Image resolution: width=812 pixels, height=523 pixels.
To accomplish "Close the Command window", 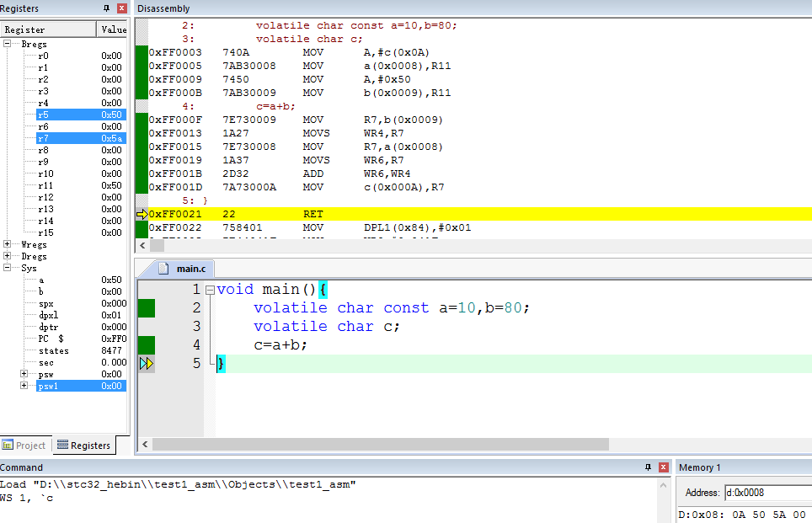I will [664, 467].
